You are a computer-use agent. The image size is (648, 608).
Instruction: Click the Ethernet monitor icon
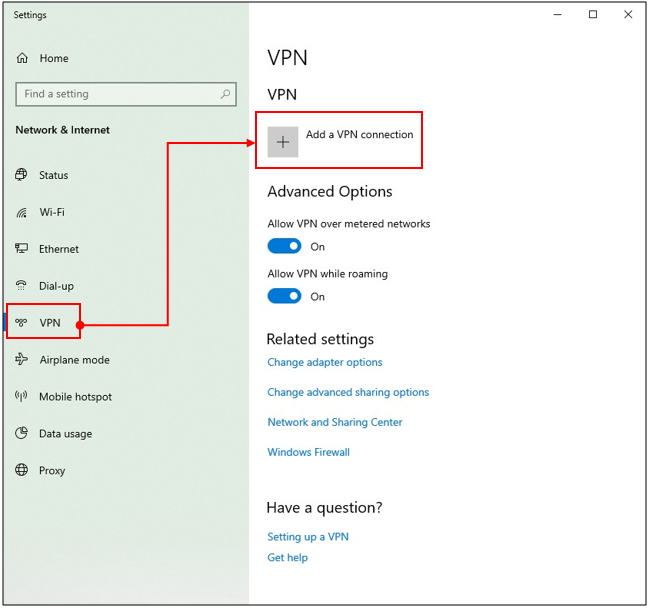pos(21,248)
